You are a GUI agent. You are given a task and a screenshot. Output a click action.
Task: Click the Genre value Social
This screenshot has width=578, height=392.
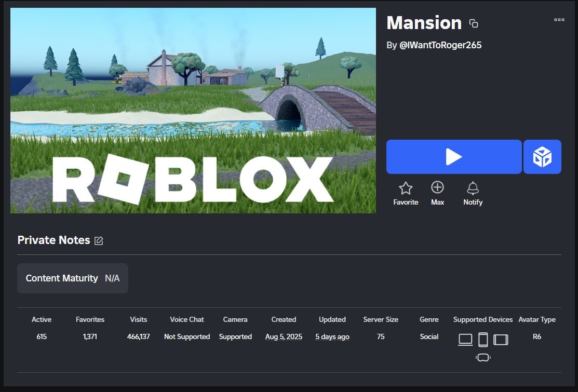[x=429, y=337]
